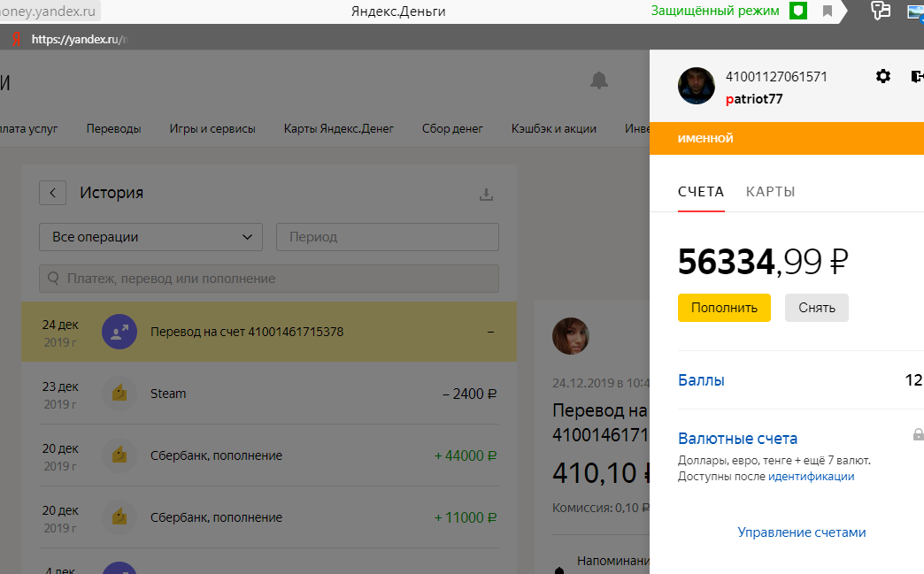The image size is (924, 574).
Task: Open Переводы in the navigation menu
Action: [x=113, y=128]
